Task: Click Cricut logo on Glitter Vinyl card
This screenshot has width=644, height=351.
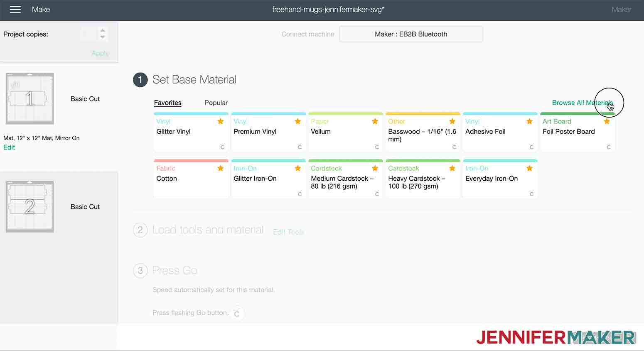Action: point(222,147)
